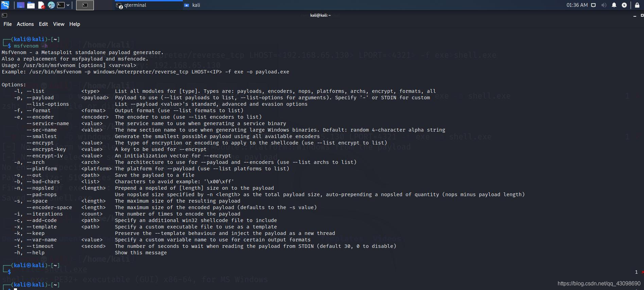This screenshot has height=290, width=644.
Task: Click the 'Options:' heading text
Action: click(14, 85)
